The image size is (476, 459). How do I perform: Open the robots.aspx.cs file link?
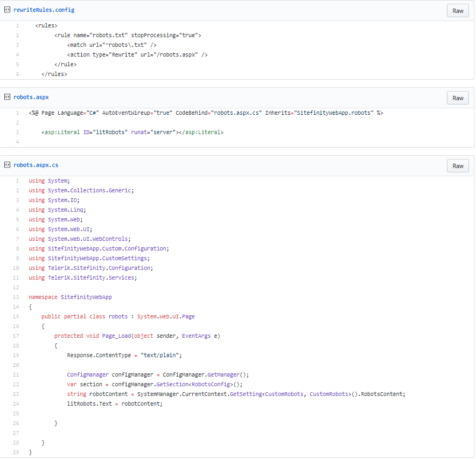coord(36,165)
